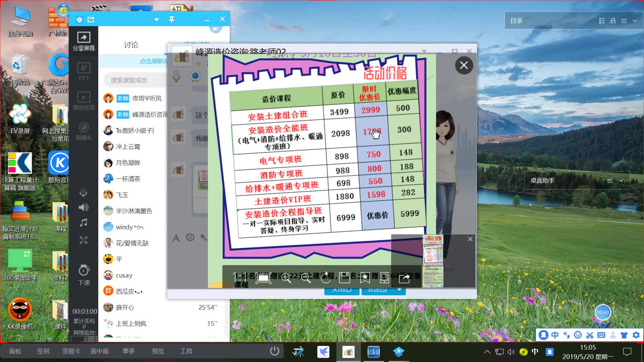
Task: Zoom in on the image viewer
Action: (286, 278)
